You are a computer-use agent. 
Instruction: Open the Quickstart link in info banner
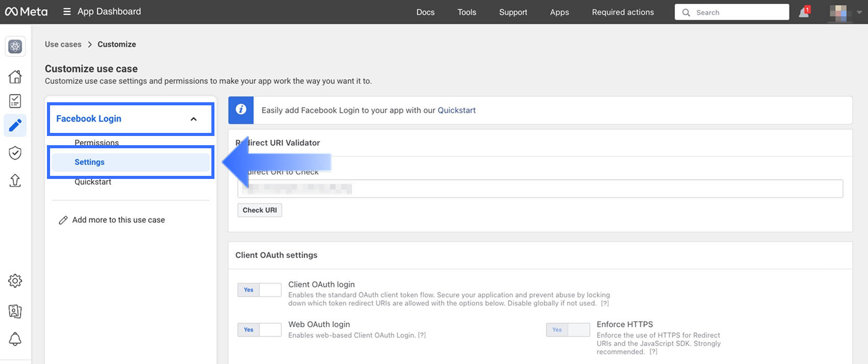click(456, 110)
